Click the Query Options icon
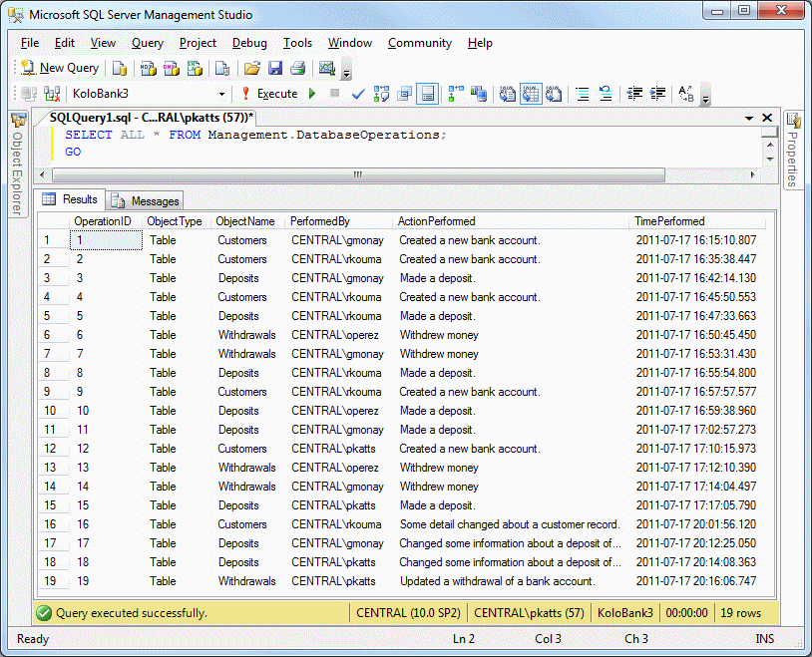The width and height of the screenshot is (812, 657). [404, 94]
